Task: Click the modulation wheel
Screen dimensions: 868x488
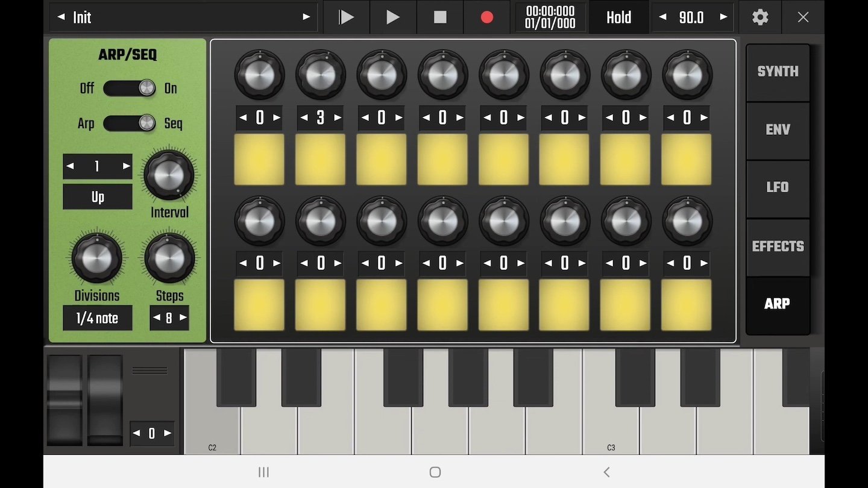Action: pos(105,400)
